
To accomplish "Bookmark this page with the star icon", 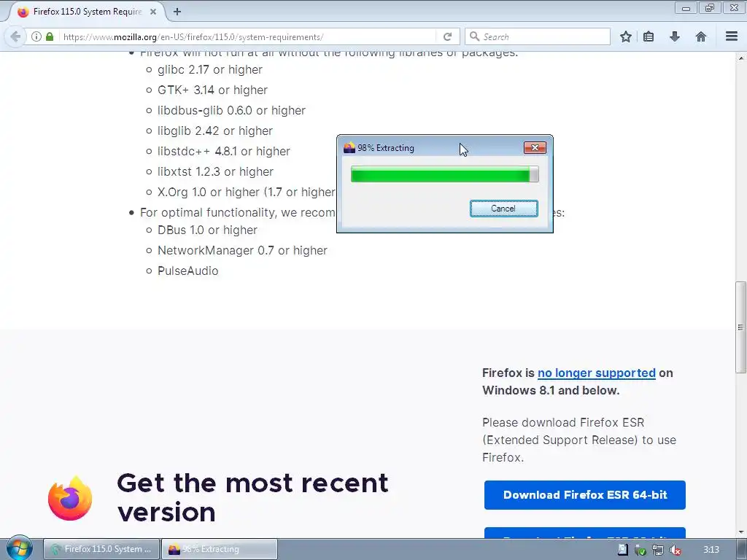I will [625, 36].
